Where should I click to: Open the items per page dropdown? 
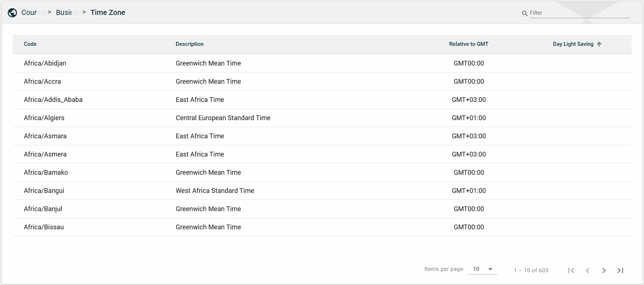(482, 269)
